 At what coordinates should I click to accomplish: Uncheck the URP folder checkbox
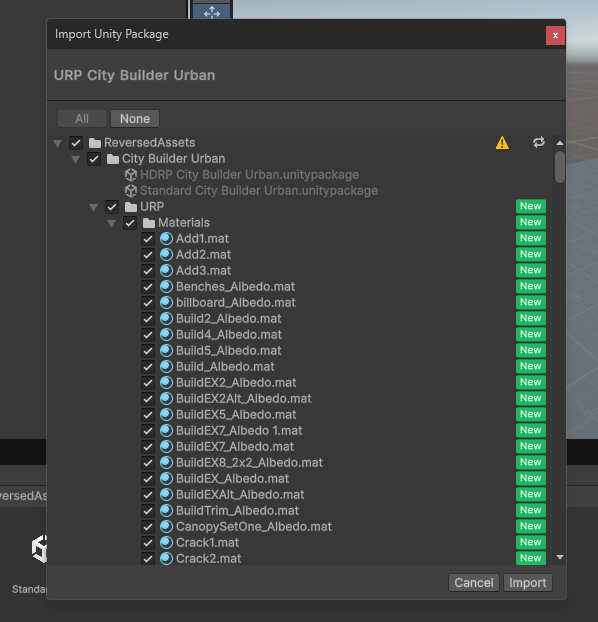tap(112, 207)
